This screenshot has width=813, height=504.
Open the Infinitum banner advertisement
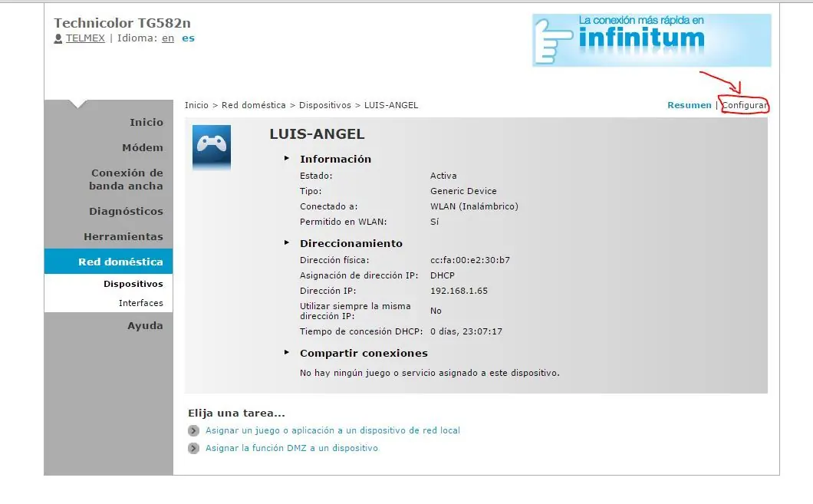pyautogui.click(x=652, y=40)
